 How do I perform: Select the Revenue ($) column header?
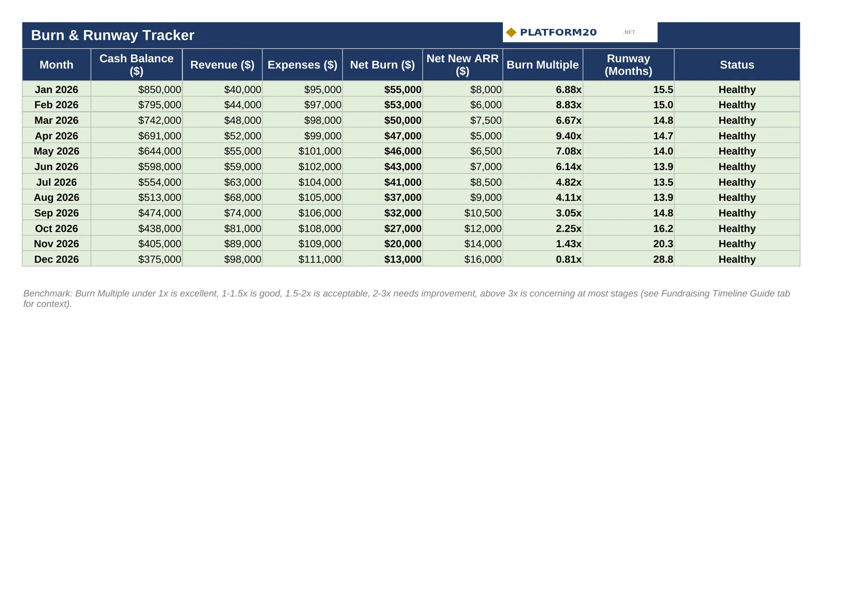(x=222, y=65)
